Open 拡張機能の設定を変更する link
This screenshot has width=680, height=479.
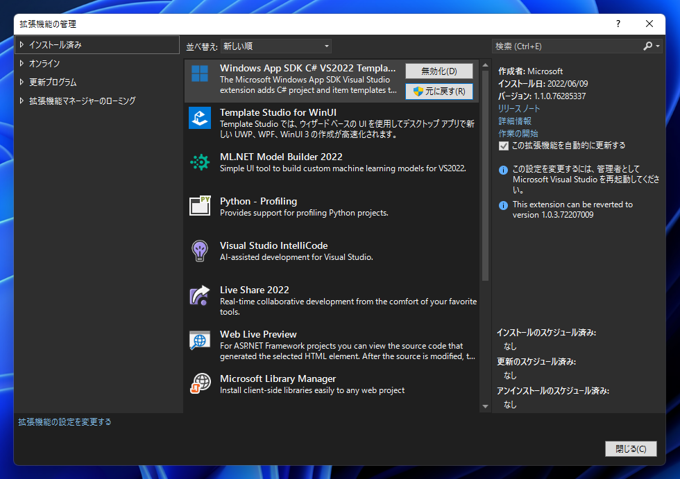pos(65,422)
